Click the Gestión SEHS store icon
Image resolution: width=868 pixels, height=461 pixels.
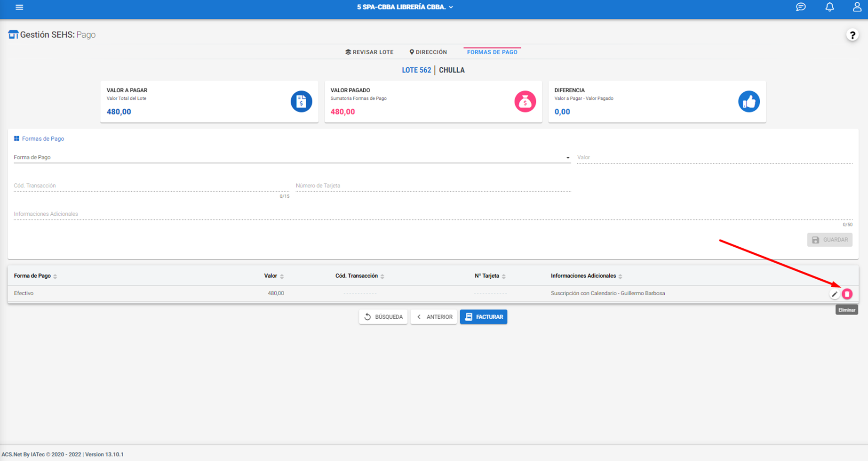(13, 34)
